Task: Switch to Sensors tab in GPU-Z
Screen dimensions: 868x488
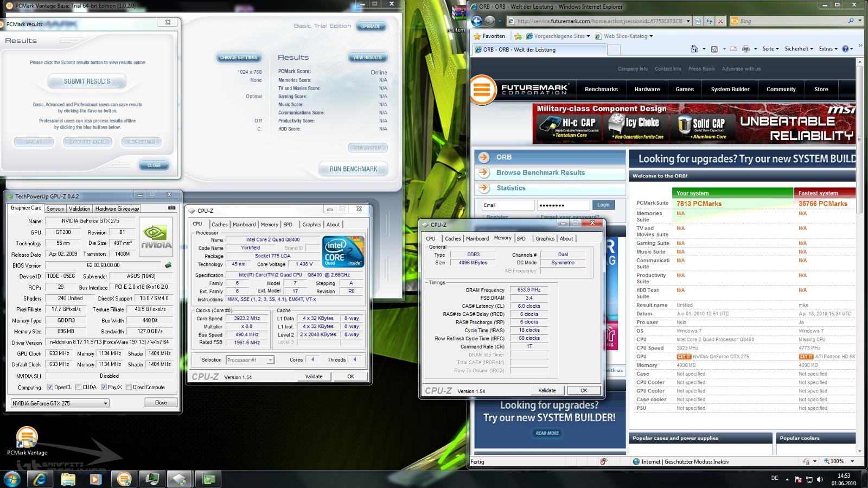Action: (x=55, y=208)
